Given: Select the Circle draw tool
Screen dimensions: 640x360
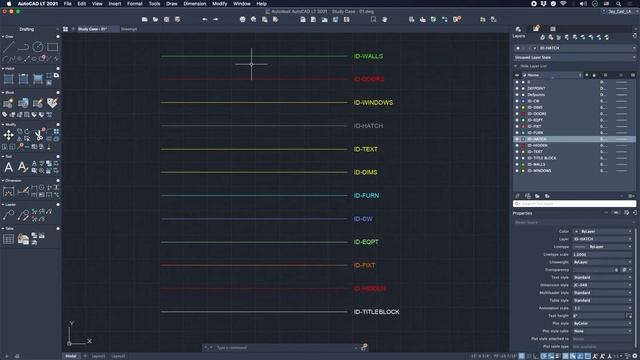Looking at the screenshot, I should pos(38,47).
